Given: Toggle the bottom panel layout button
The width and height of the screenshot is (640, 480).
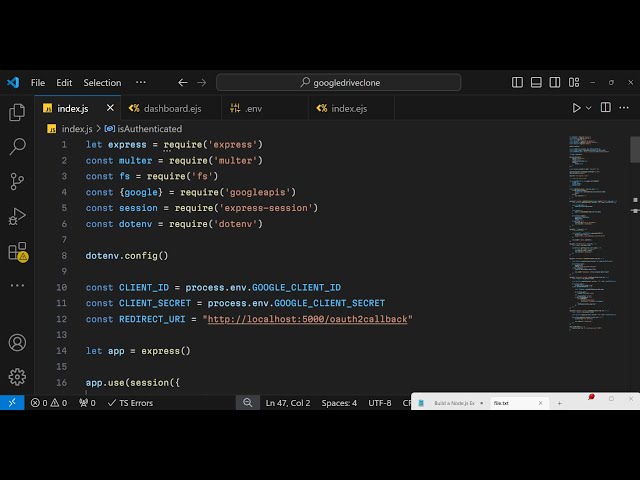Looking at the screenshot, I should click(535, 83).
